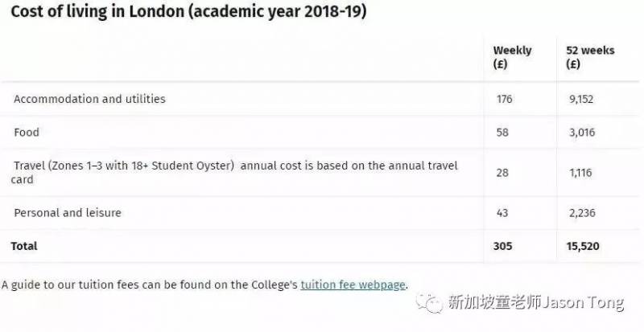The height and width of the screenshot is (332, 644).
Task: Click the Weekly (£) column header
Action: (512, 57)
